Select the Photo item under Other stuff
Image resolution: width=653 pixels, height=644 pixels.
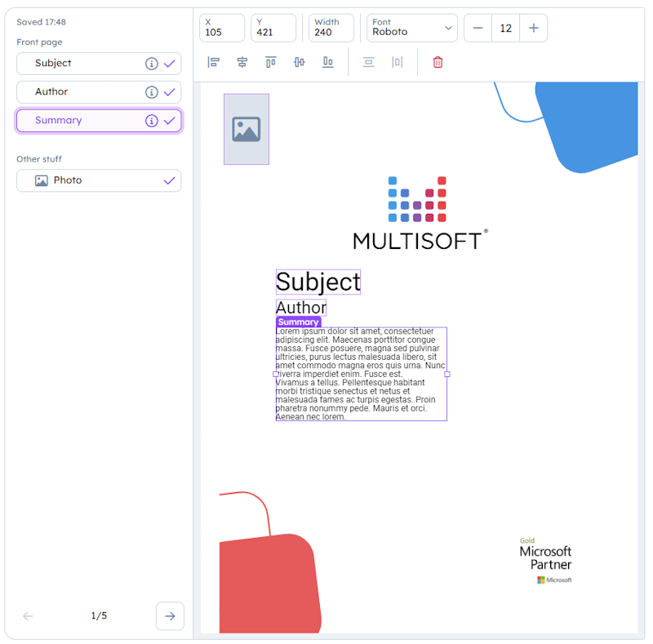point(99,180)
